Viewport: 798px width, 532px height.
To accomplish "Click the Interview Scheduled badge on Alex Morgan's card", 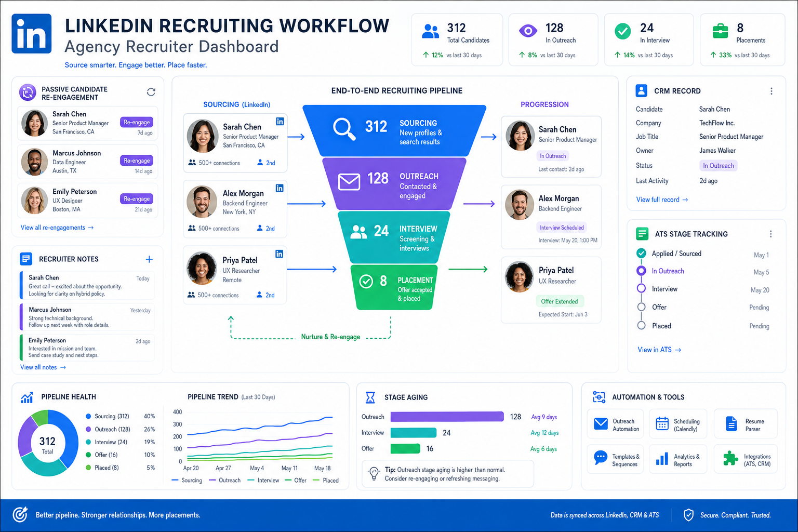I will point(562,228).
